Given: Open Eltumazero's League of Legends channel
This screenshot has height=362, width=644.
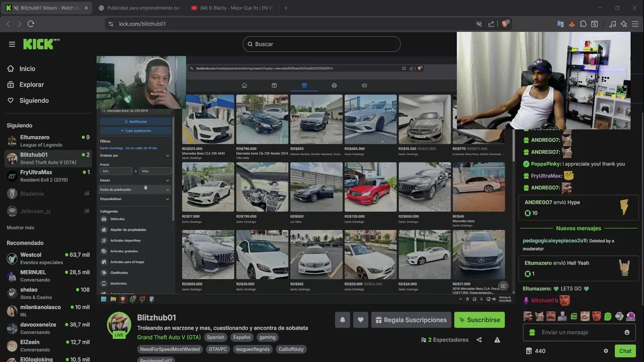Looking at the screenshot, I should (x=48, y=141).
